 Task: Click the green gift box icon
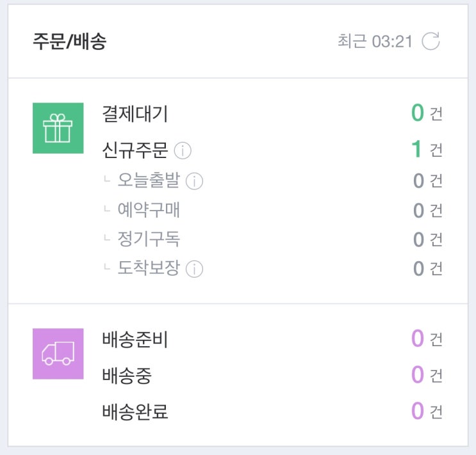click(58, 128)
